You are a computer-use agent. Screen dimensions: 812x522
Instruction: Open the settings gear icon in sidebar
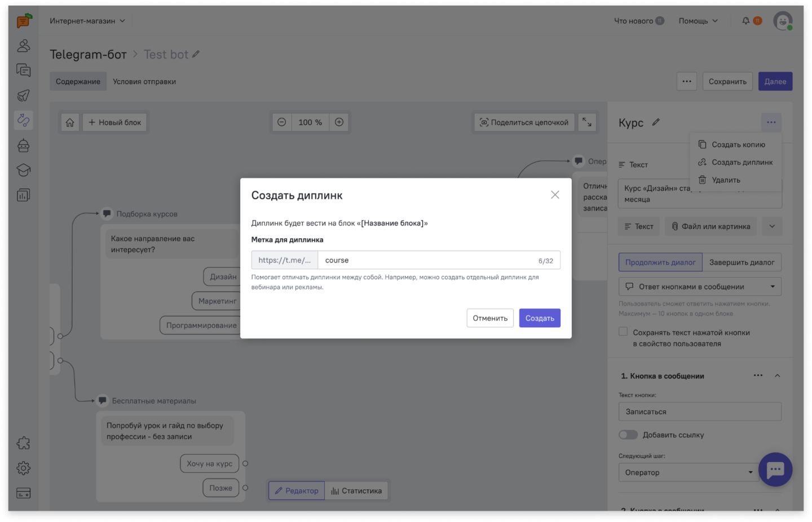tap(24, 468)
